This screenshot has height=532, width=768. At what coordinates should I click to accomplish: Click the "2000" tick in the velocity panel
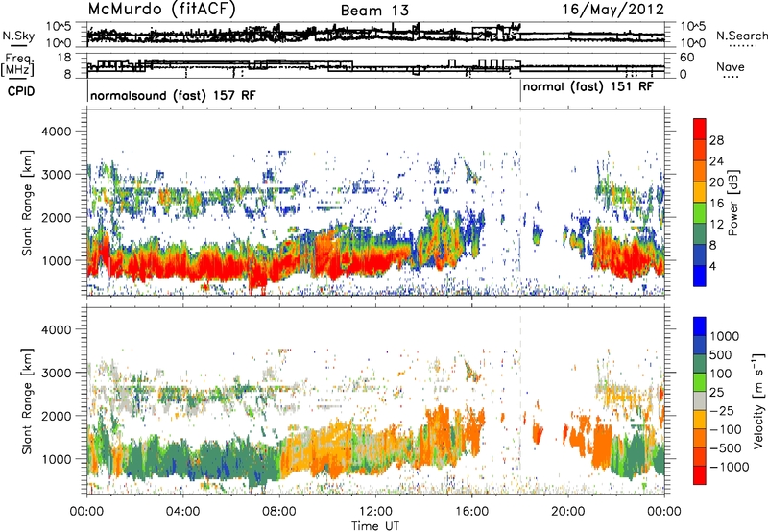56,416
